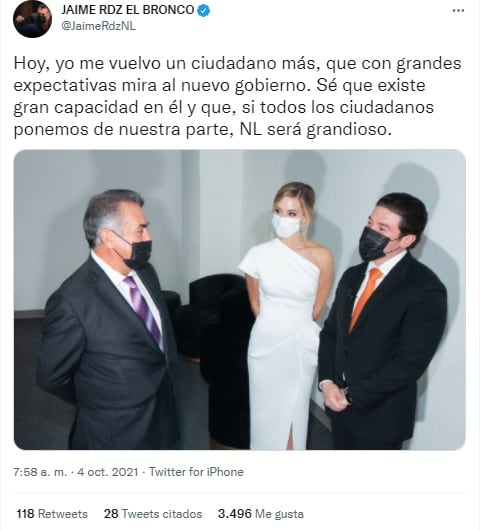Click the man with purple tie in photo
Viewport: 480px width, 530px height.
tap(108, 319)
